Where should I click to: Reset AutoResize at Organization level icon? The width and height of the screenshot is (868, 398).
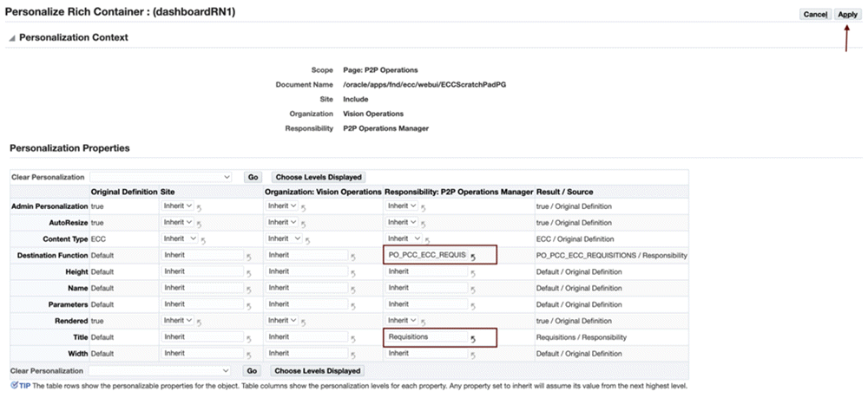304,224
